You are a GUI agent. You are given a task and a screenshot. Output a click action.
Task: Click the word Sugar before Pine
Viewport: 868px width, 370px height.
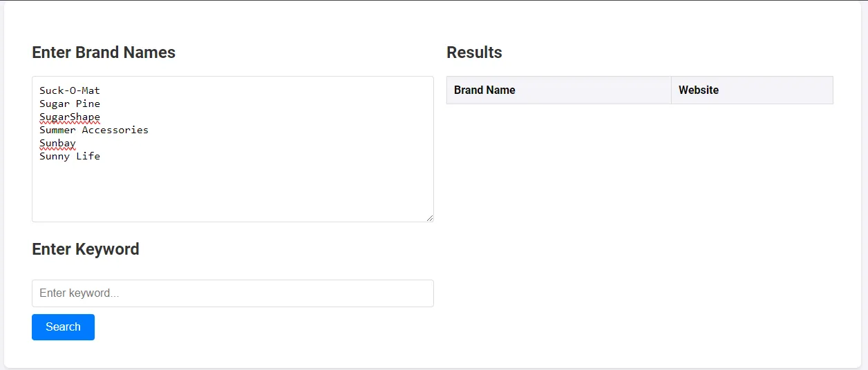tap(55, 104)
